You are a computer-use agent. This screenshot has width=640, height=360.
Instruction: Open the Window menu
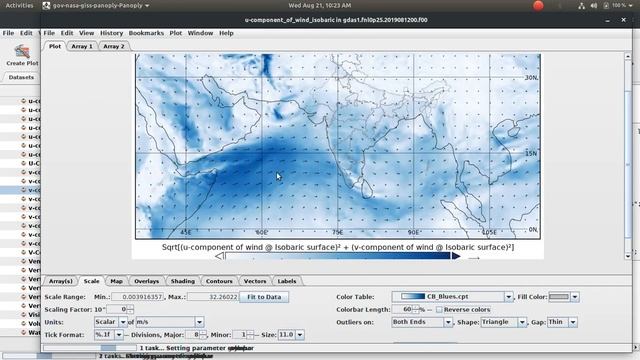(200, 33)
